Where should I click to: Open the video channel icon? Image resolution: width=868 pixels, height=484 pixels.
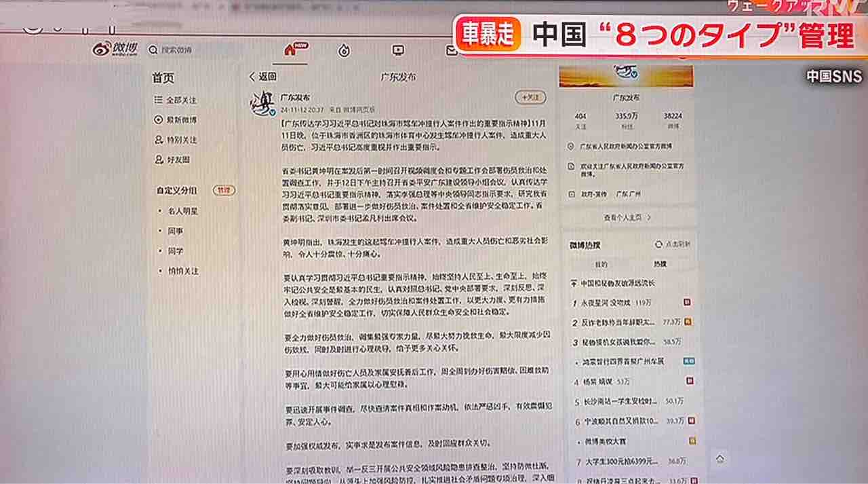tap(397, 49)
